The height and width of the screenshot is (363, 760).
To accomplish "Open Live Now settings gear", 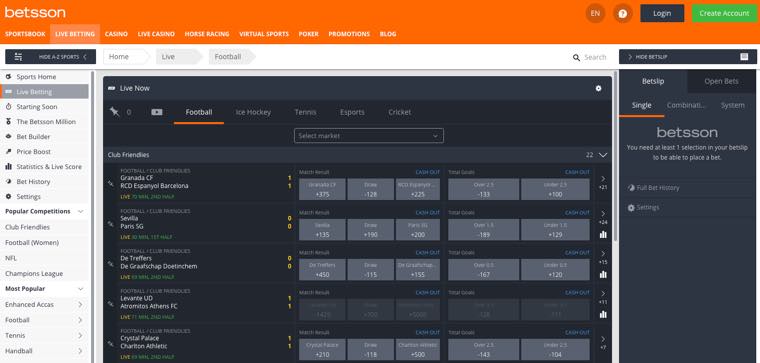I will pyautogui.click(x=598, y=88).
